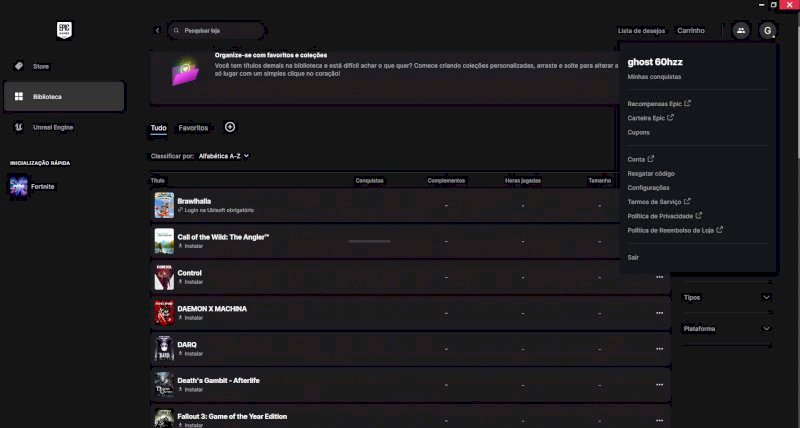The width and height of the screenshot is (800, 428).
Task: Open Lista de desejos
Action: pos(641,31)
